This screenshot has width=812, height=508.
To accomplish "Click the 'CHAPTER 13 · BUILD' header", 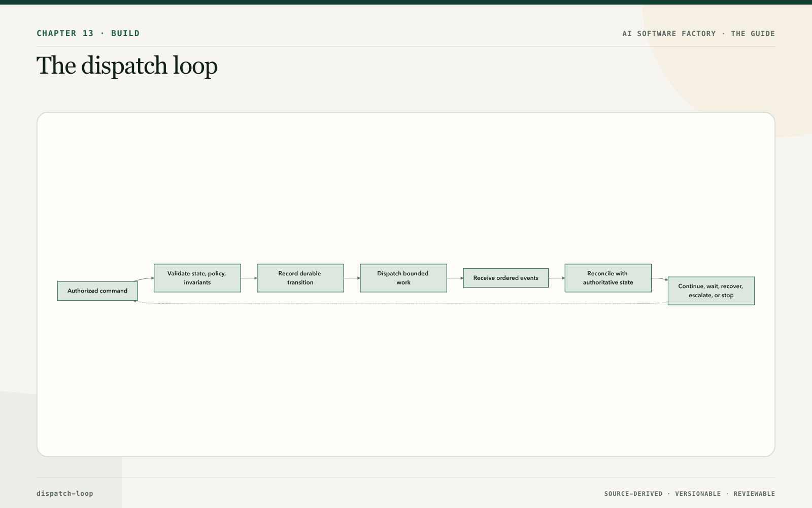I will tap(88, 34).
